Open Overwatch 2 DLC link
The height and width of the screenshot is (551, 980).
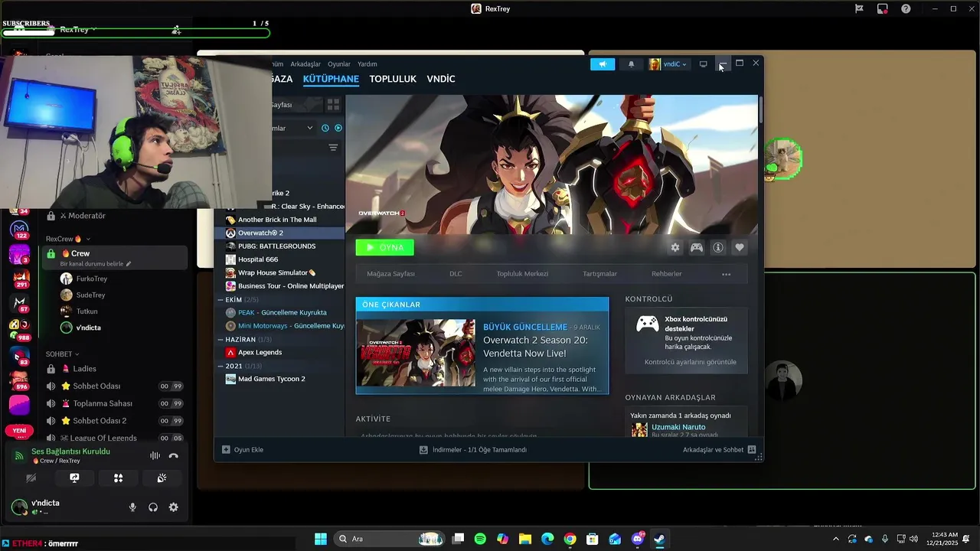coord(456,274)
